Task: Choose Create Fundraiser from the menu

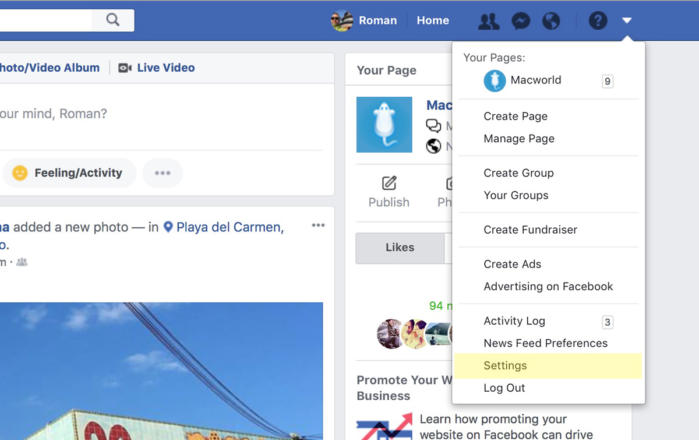Action: point(530,230)
